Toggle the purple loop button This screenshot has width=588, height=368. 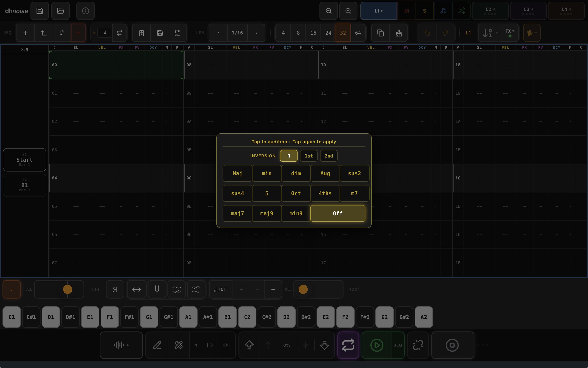pos(348,345)
